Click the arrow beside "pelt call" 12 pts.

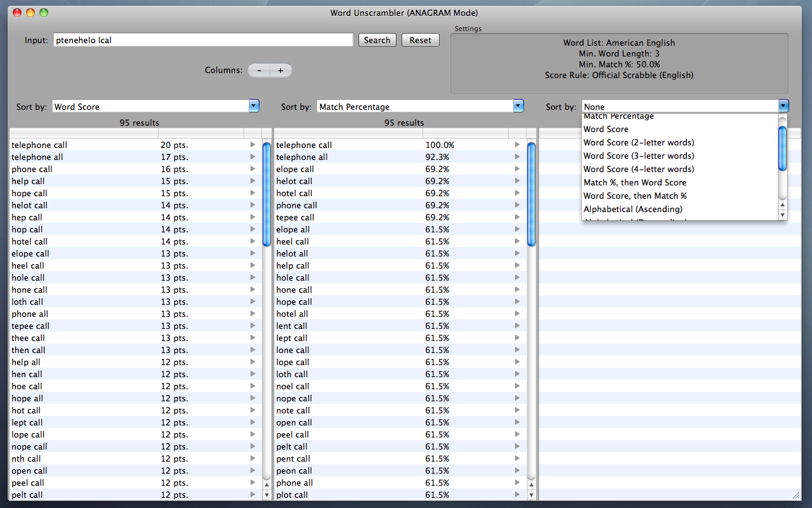click(252, 495)
